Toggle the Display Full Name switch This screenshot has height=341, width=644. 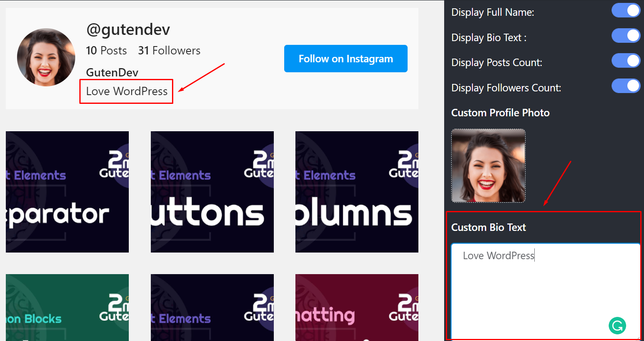[x=626, y=10]
